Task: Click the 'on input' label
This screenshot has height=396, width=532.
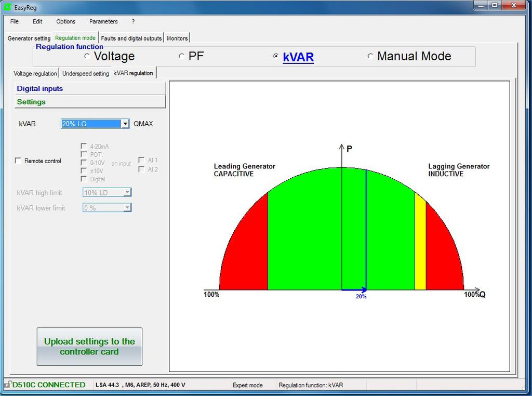Action: point(121,164)
